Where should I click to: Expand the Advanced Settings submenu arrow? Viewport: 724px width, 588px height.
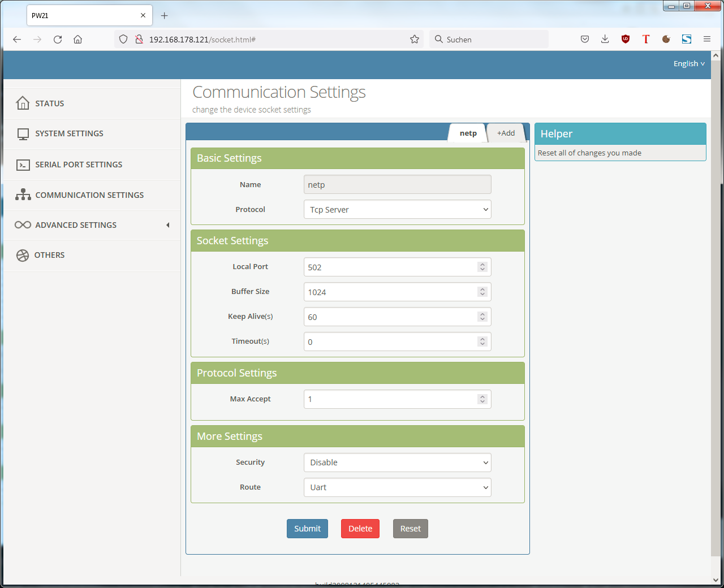coord(167,225)
